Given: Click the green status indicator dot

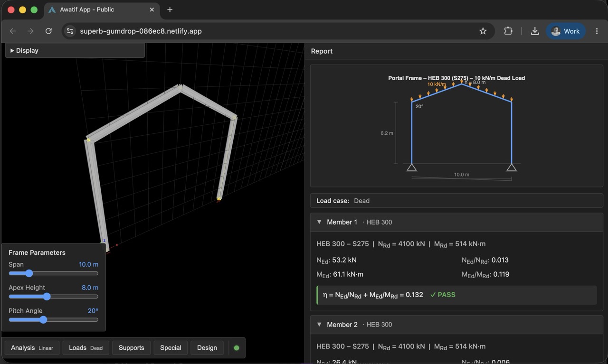Looking at the screenshot, I should (x=237, y=348).
